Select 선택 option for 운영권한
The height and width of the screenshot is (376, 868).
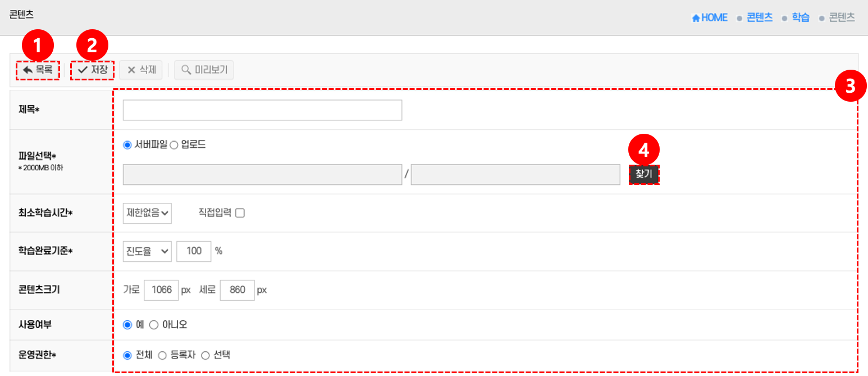(x=205, y=355)
